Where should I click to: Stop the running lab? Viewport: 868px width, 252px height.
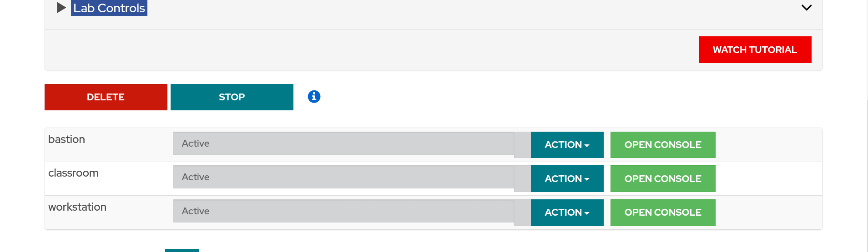click(232, 97)
